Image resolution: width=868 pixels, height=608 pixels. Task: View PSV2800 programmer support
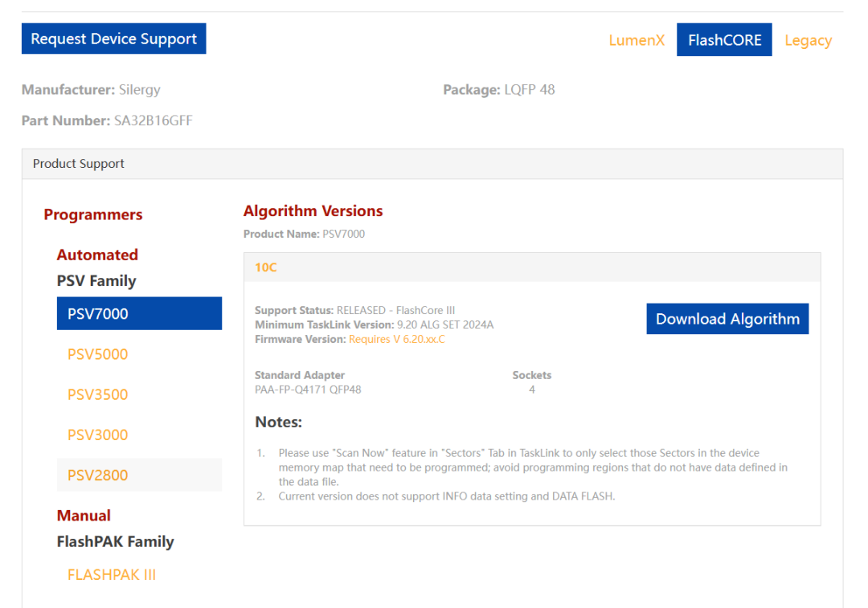click(x=140, y=475)
